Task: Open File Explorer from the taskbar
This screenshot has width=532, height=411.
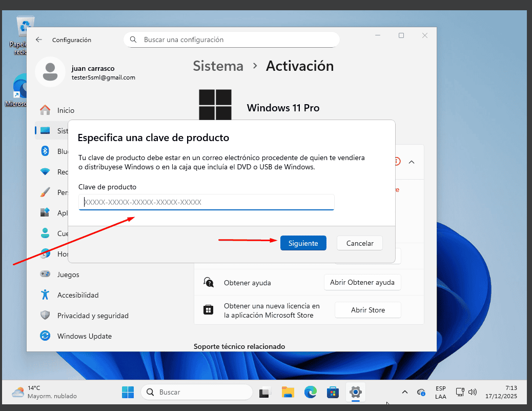Action: [288, 393]
